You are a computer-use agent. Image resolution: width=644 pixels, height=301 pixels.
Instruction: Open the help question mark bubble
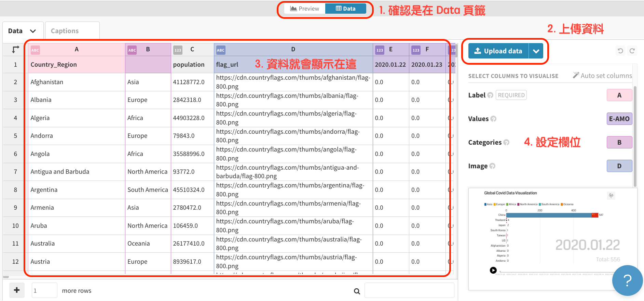[x=627, y=280]
